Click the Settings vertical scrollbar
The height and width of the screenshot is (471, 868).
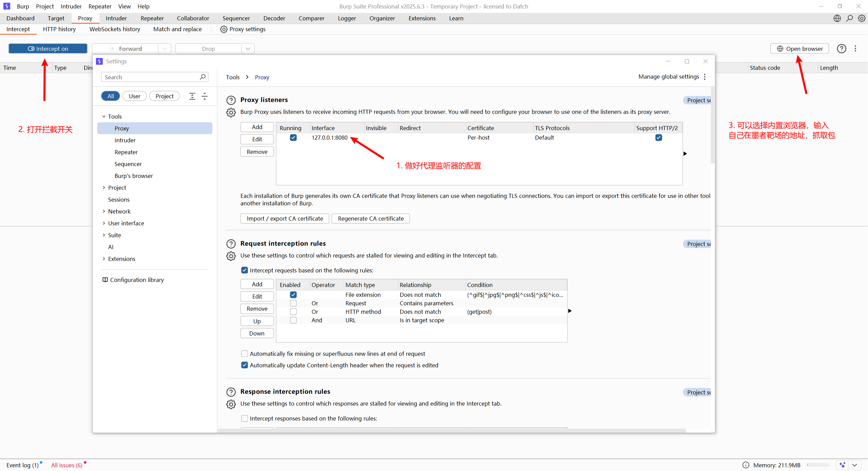[713, 125]
